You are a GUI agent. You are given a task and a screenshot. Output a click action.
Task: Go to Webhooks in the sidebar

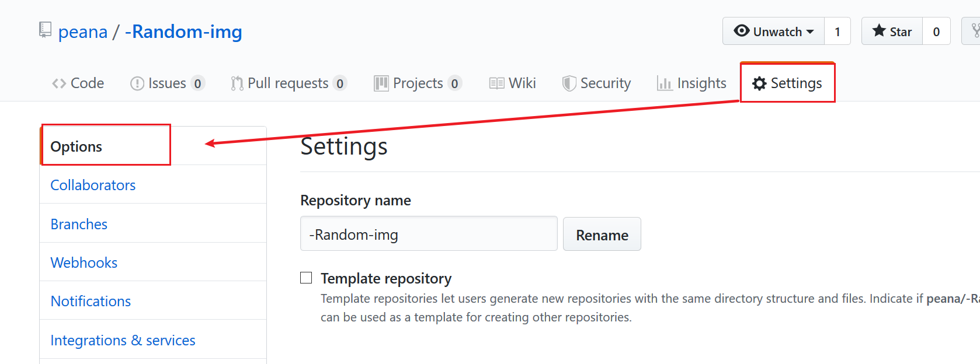(153, 262)
